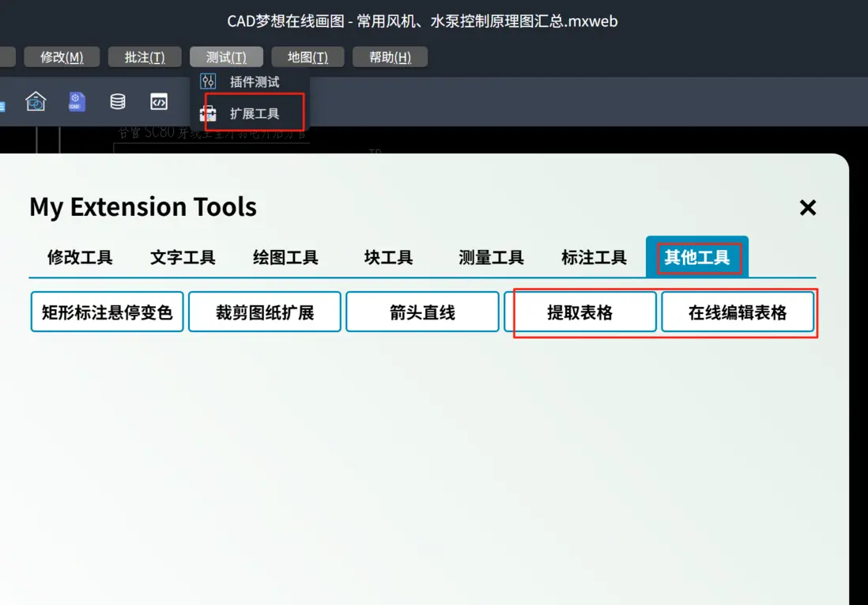
Task: Click the 矩形标注悬停变色 button
Action: tap(107, 312)
